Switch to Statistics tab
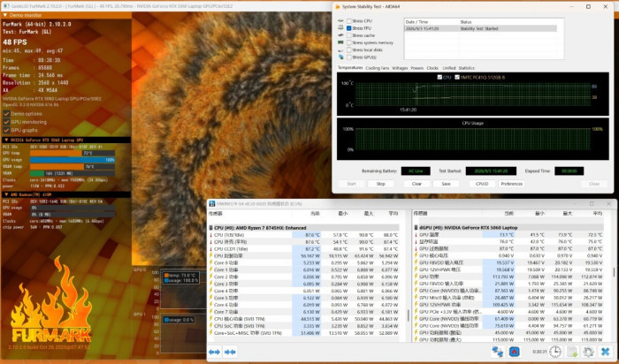This screenshot has width=619, height=364. 466,68
